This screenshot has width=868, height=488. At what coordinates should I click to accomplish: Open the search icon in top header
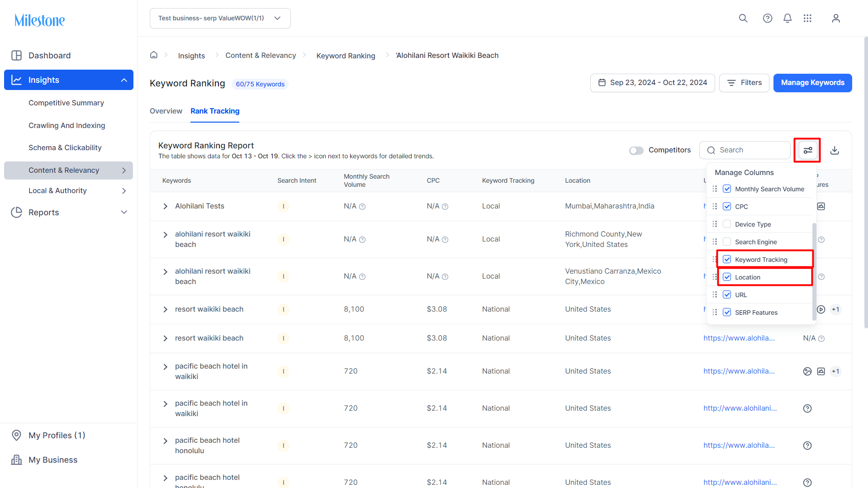tap(743, 18)
